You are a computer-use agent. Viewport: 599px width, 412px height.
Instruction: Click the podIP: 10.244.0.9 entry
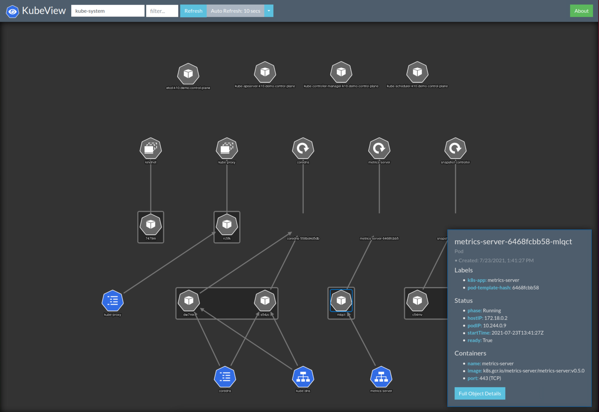486,326
